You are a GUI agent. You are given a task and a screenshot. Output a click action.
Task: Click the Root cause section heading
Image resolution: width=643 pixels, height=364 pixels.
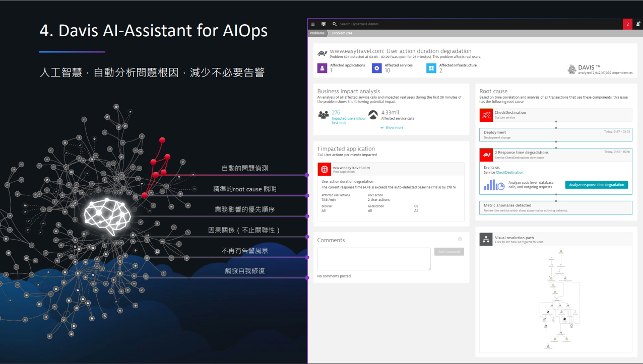[493, 92]
